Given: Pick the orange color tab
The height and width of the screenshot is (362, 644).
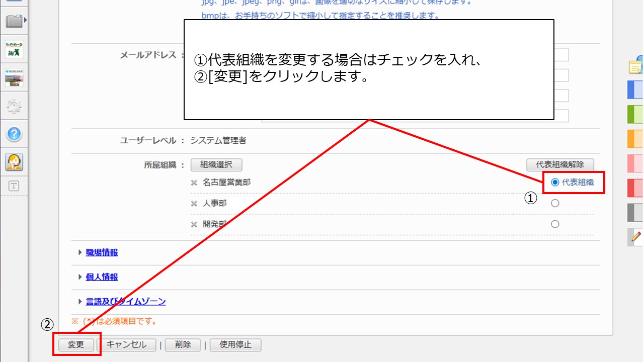Looking at the screenshot, I should [x=635, y=139].
